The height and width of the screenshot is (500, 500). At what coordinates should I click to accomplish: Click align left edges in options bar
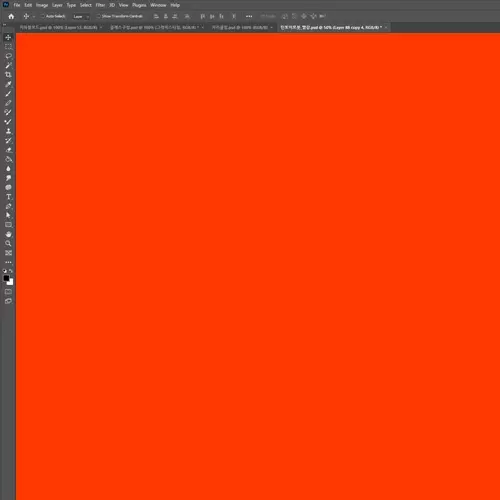coord(156,16)
